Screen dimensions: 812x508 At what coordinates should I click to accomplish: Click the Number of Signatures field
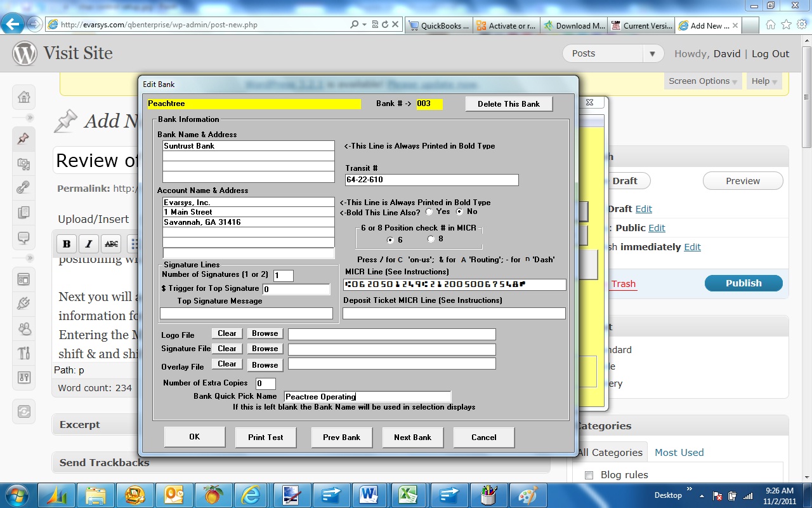[284, 276]
